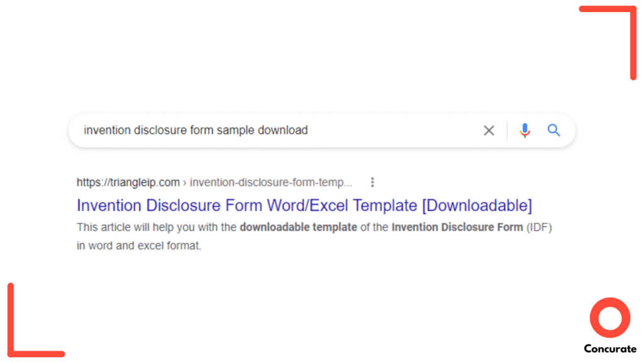
Task: Click the https://triangleip.com domain text
Action: pyautogui.click(x=128, y=182)
